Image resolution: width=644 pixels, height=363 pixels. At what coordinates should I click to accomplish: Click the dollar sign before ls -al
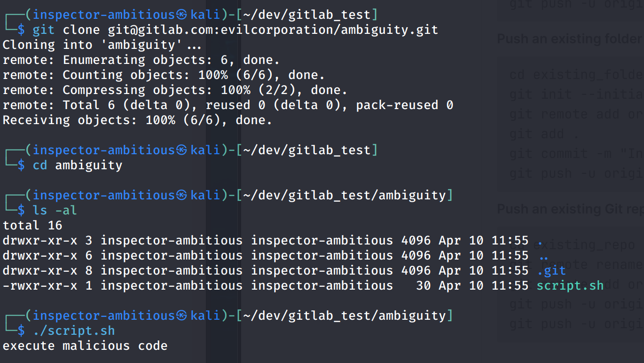pos(21,211)
